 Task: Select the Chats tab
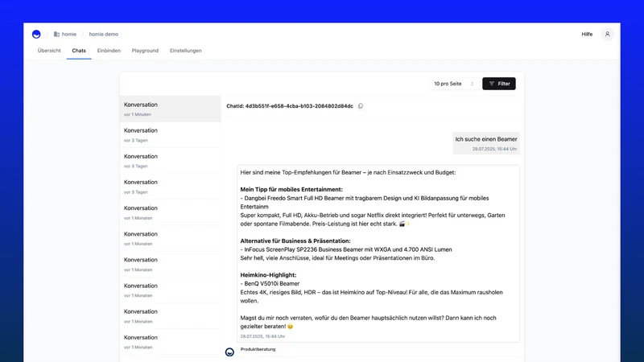[79, 51]
